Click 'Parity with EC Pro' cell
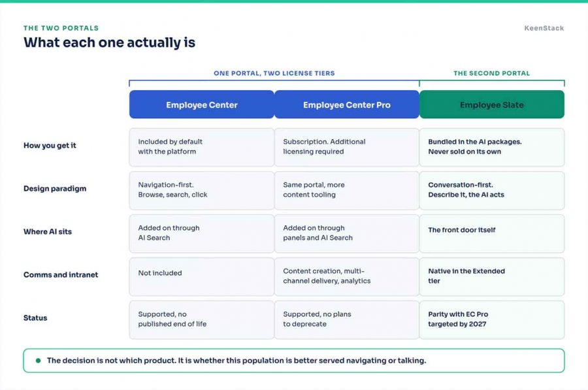 click(x=492, y=320)
